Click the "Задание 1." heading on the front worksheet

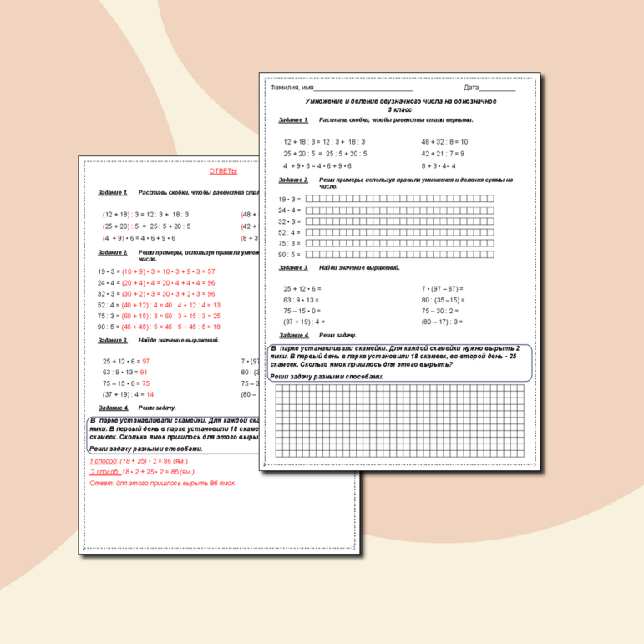click(293, 120)
